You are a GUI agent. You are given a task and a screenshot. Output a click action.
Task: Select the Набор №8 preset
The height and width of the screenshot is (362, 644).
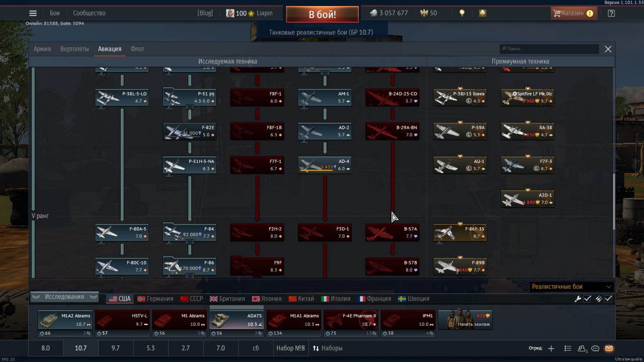coord(290,348)
